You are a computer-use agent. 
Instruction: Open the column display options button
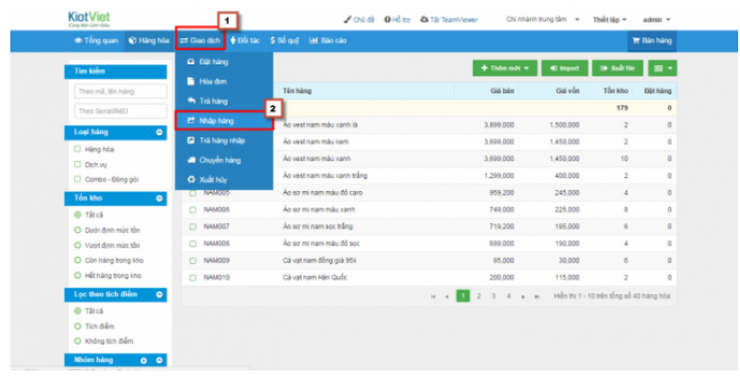coord(663,68)
